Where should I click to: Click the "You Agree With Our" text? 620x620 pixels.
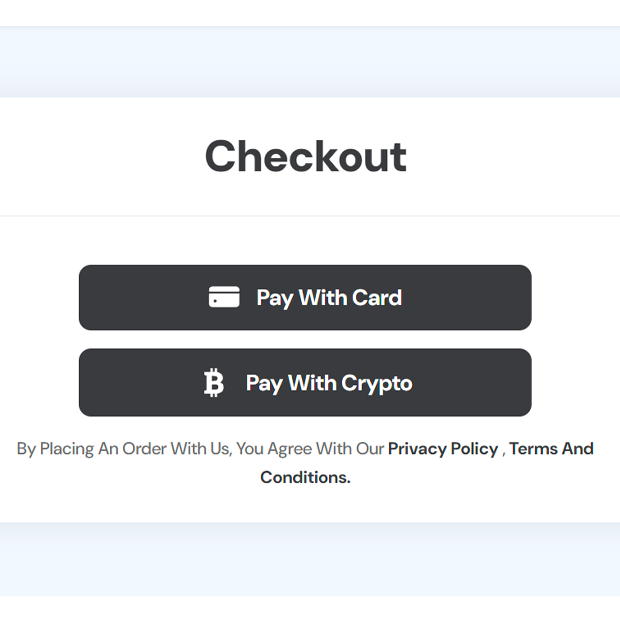pyautogui.click(x=310, y=449)
